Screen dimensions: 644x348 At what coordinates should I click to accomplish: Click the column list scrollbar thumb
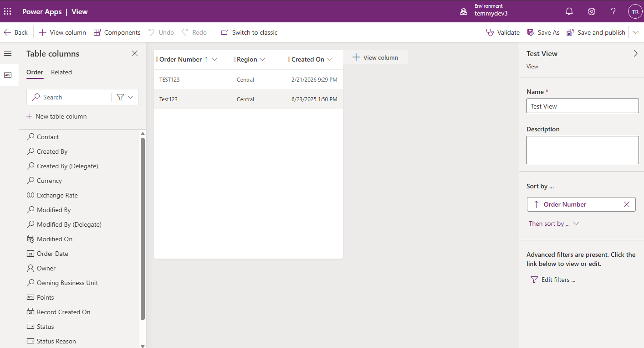pos(143,229)
